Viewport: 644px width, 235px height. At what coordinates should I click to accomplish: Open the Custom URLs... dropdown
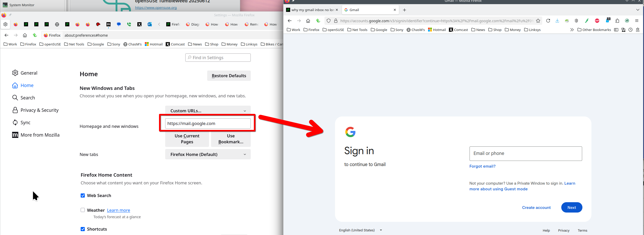(208, 111)
